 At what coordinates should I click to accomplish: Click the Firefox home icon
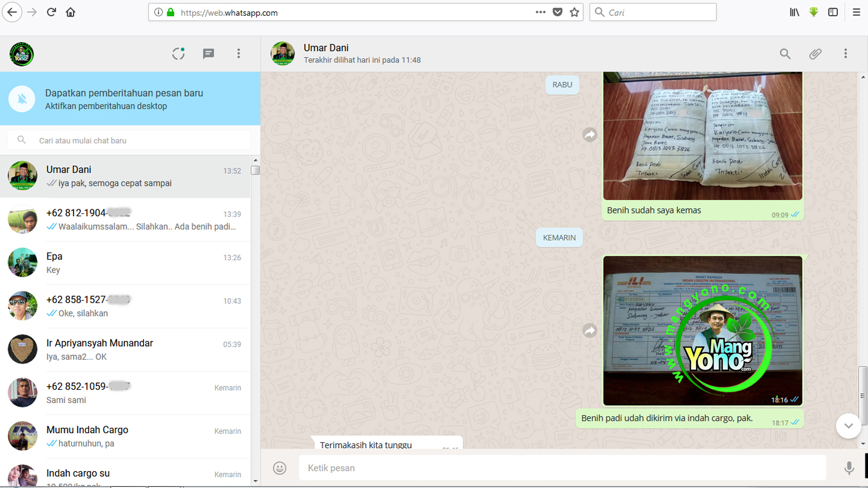70,12
